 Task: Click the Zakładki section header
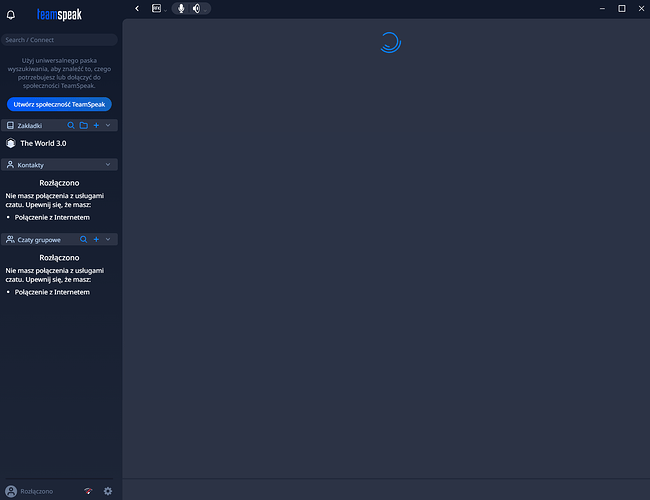59,125
